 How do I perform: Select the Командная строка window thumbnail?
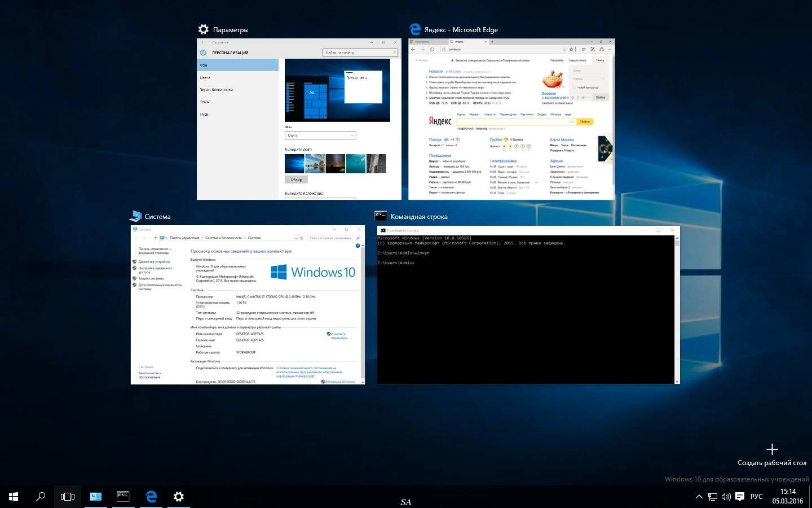pos(528,305)
